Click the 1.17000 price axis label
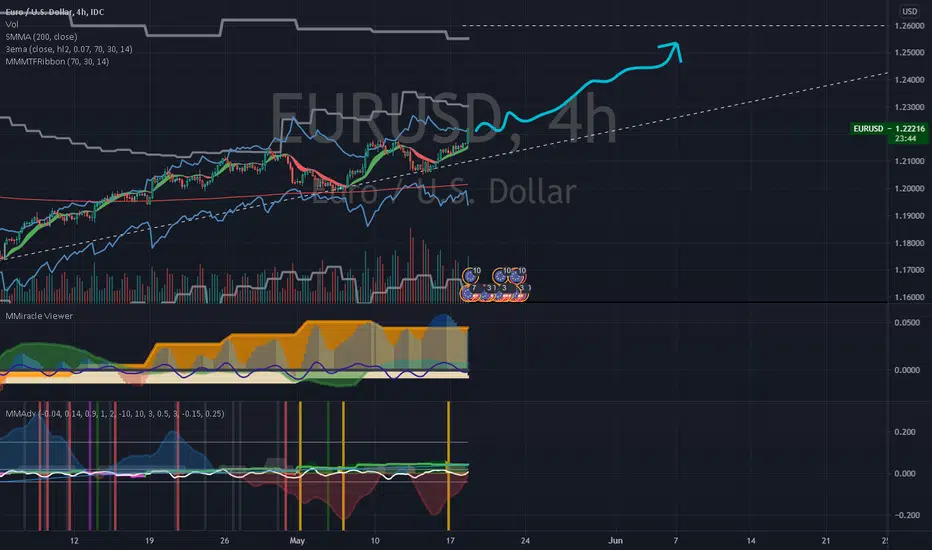Screen dimensions: 932x550 pos(909,270)
